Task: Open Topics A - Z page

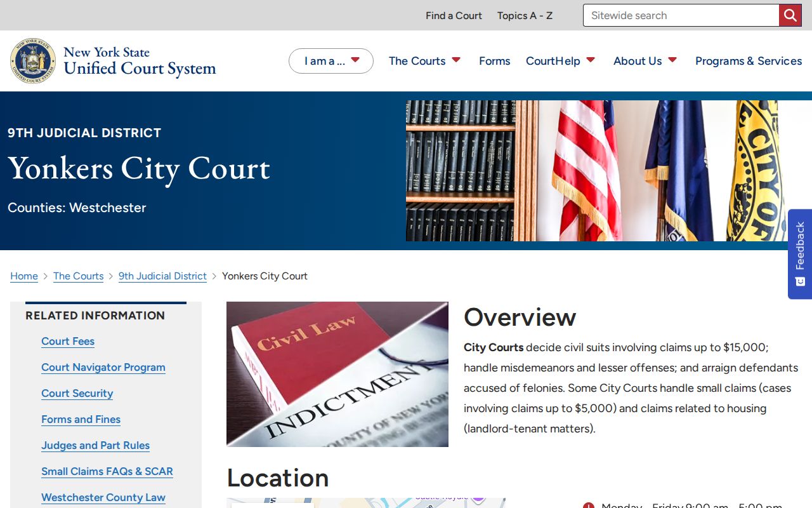Action: coord(525,15)
